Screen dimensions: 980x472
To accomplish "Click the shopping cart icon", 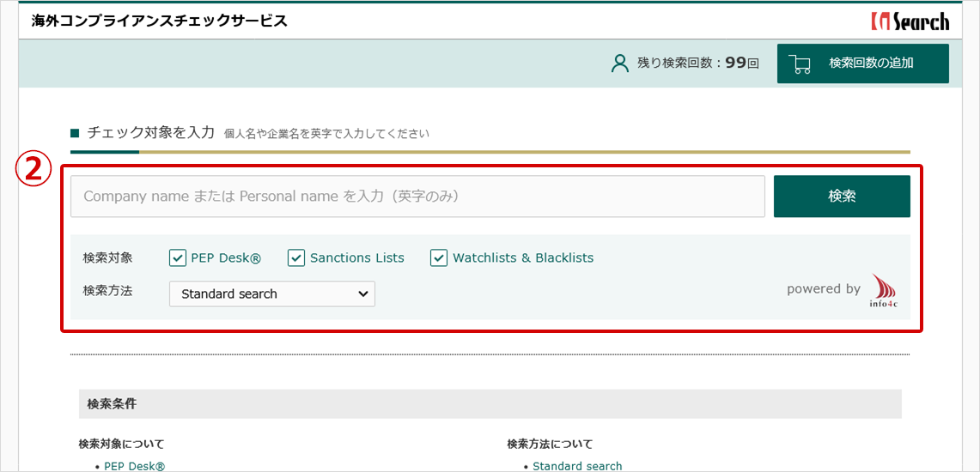I will 800,64.
